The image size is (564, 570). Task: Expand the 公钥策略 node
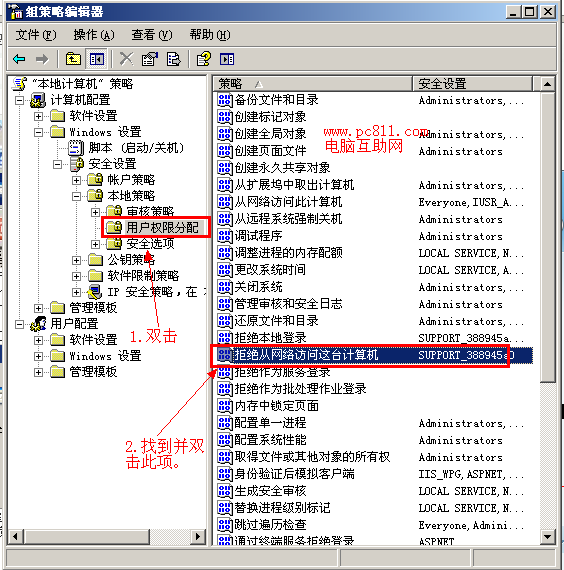[x=76, y=260]
